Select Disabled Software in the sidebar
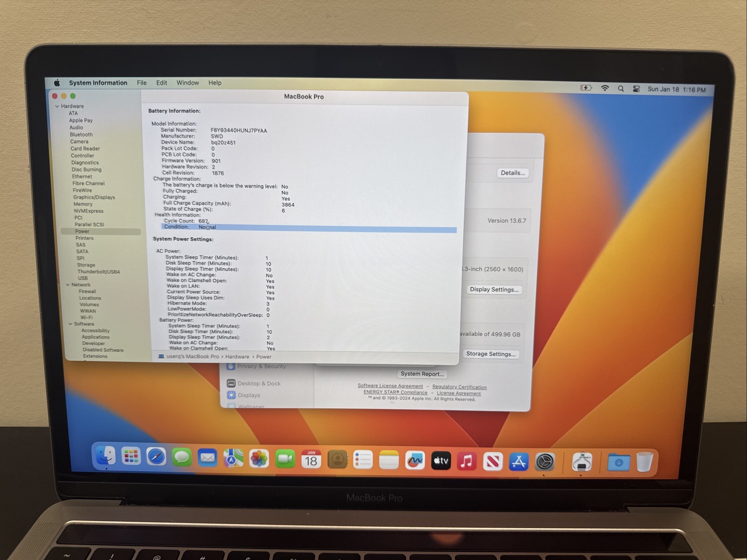The width and height of the screenshot is (747, 560). [103, 350]
